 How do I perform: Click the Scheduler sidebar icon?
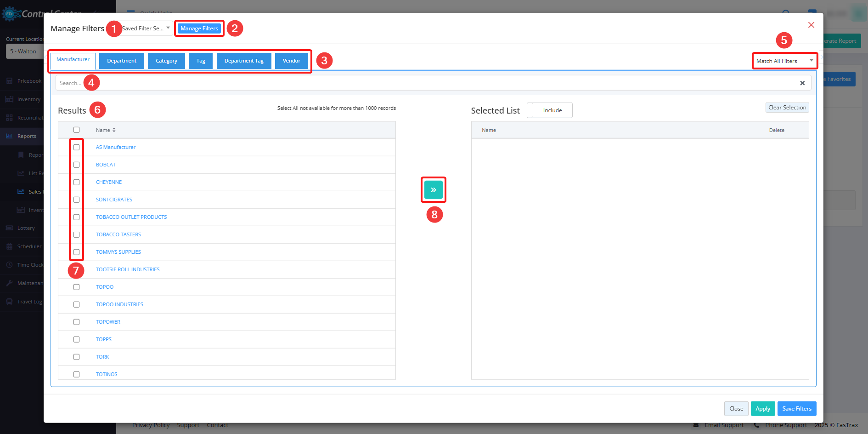click(9, 246)
